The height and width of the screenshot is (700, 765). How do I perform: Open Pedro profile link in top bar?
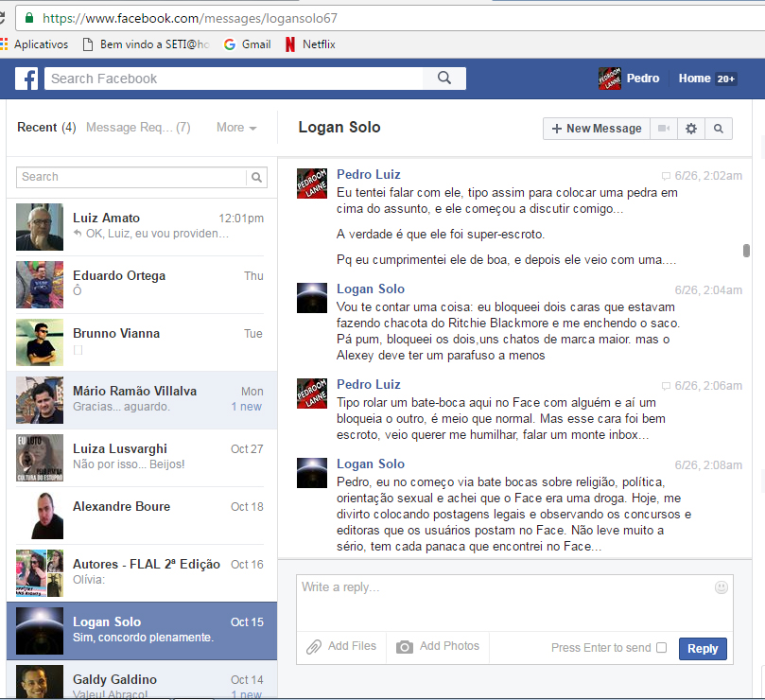point(642,79)
